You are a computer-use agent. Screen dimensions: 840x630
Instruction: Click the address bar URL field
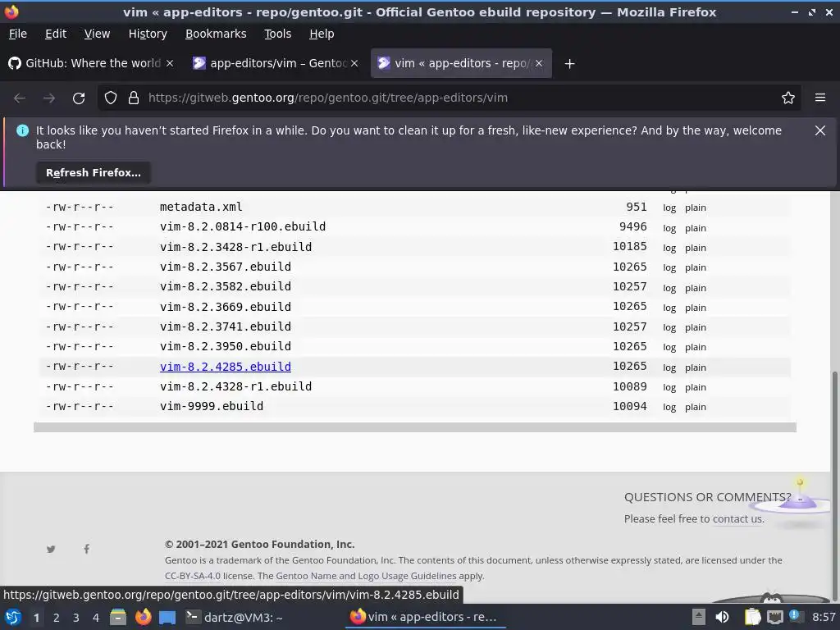coord(449,98)
